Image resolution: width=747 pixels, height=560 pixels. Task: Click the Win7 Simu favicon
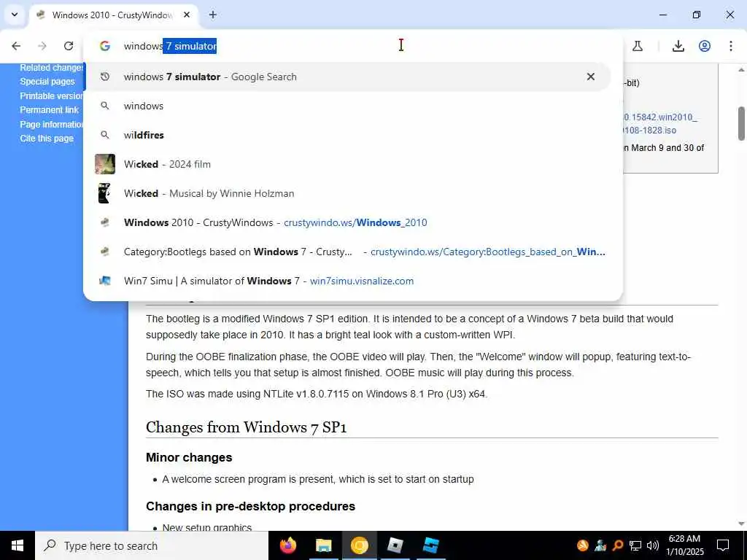105,281
